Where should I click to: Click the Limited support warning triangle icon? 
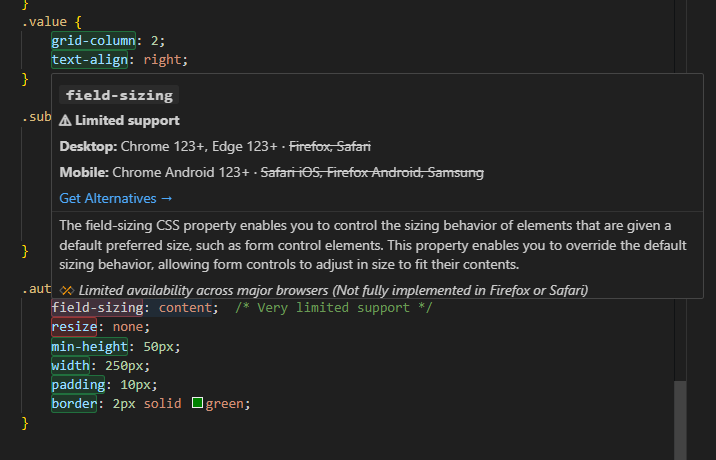click(x=65, y=121)
